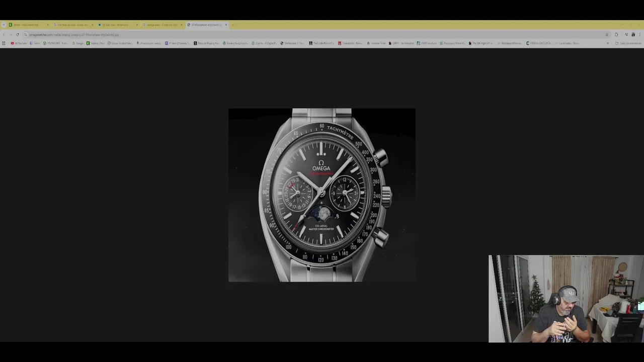644x362 pixels.
Task: Open the YouTube bookmark
Action: tap(19, 43)
